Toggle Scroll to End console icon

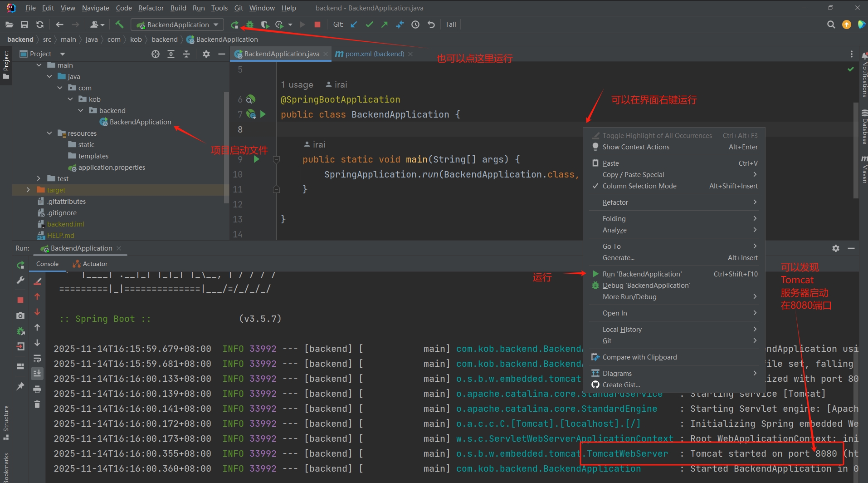[37, 373]
